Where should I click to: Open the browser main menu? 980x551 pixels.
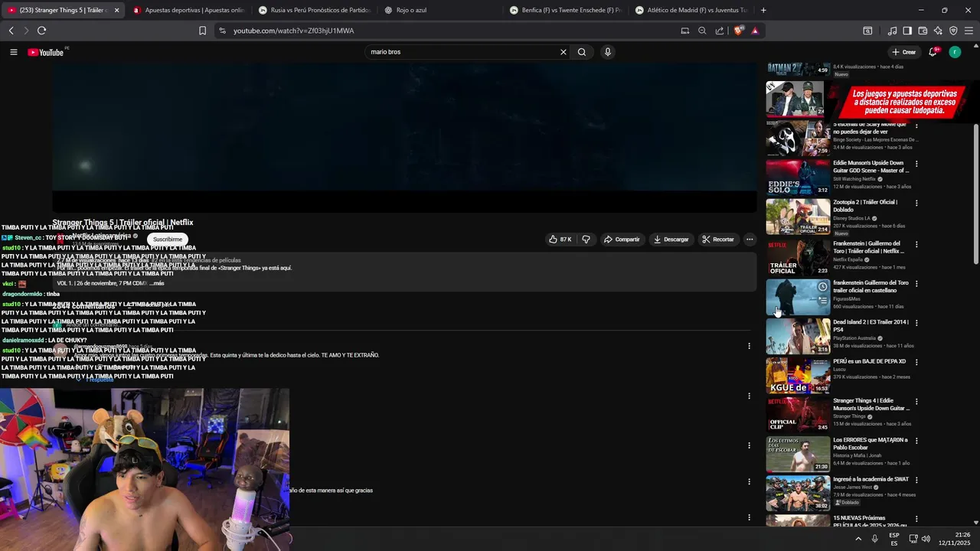(969, 31)
